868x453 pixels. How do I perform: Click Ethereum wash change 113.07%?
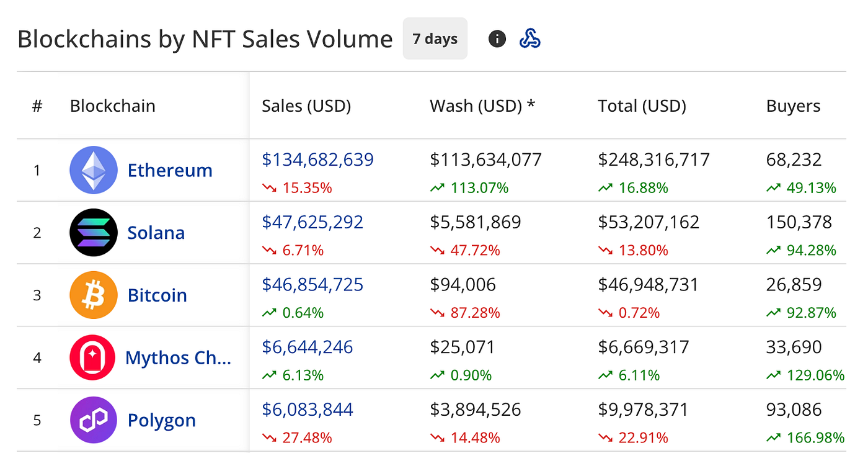tap(469, 187)
